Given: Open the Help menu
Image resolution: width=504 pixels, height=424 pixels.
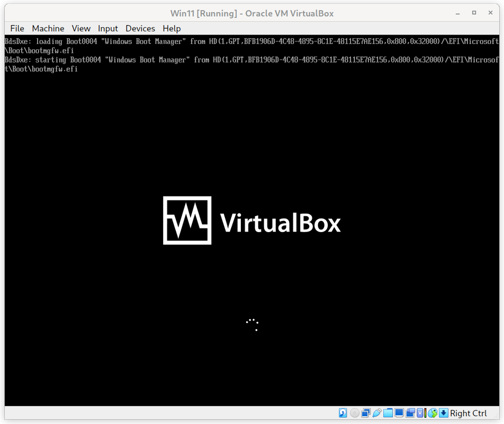Looking at the screenshot, I should click(172, 28).
